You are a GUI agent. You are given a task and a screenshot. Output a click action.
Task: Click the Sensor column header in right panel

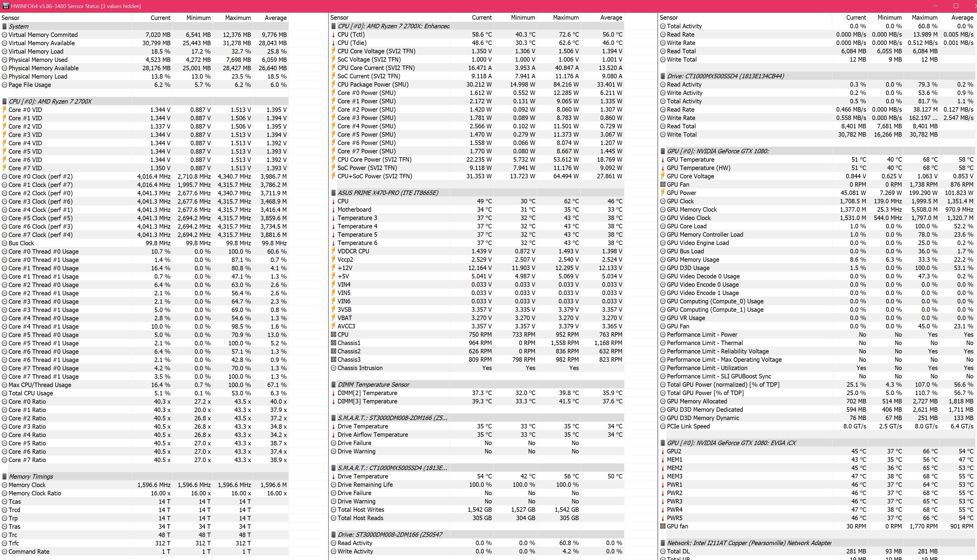669,18
